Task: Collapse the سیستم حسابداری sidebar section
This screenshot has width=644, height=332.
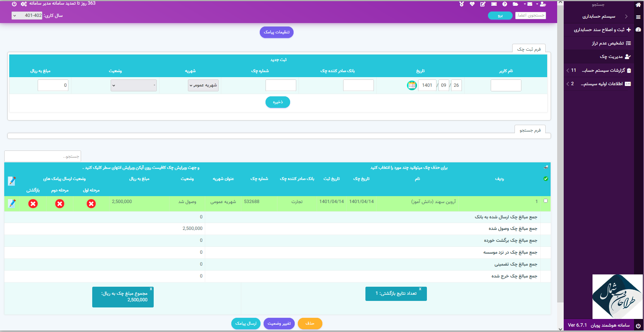Action: (599, 17)
